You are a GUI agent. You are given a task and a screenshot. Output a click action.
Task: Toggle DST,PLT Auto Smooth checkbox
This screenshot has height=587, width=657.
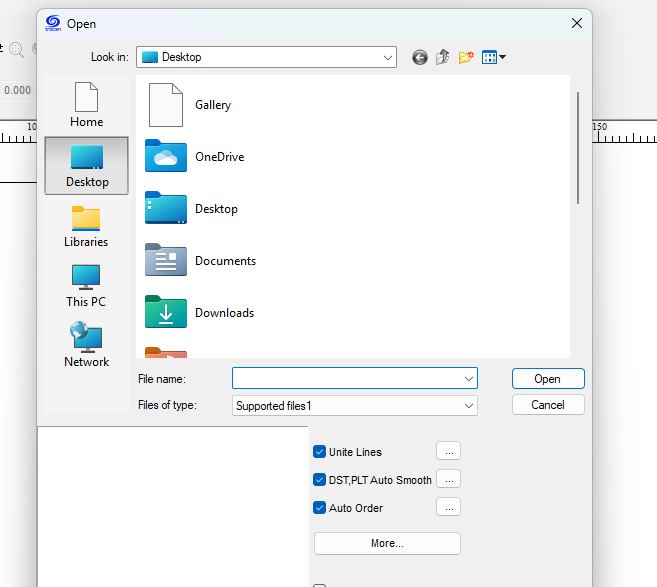[319, 479]
